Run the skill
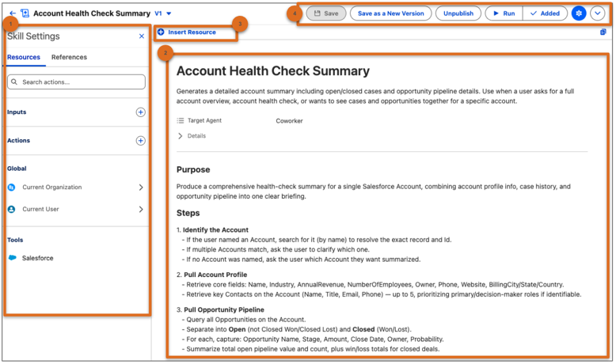Screen dimensions: 616x364 coord(504,13)
